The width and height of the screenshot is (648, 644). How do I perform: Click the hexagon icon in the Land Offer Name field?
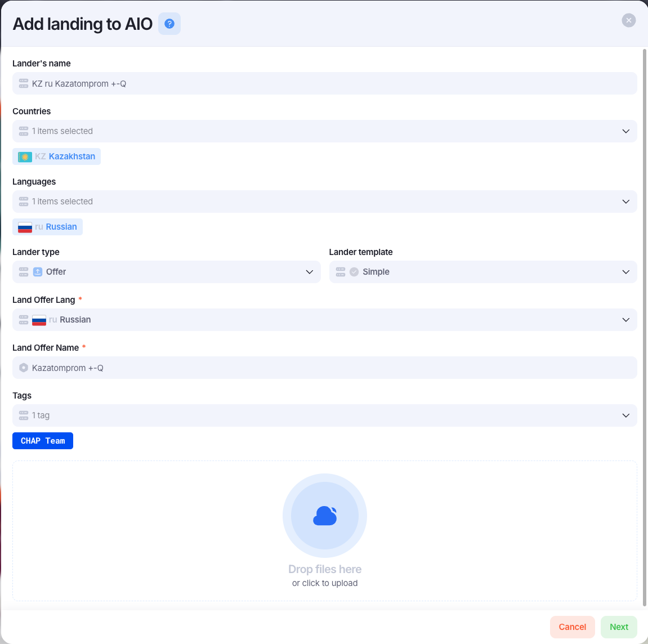click(24, 368)
